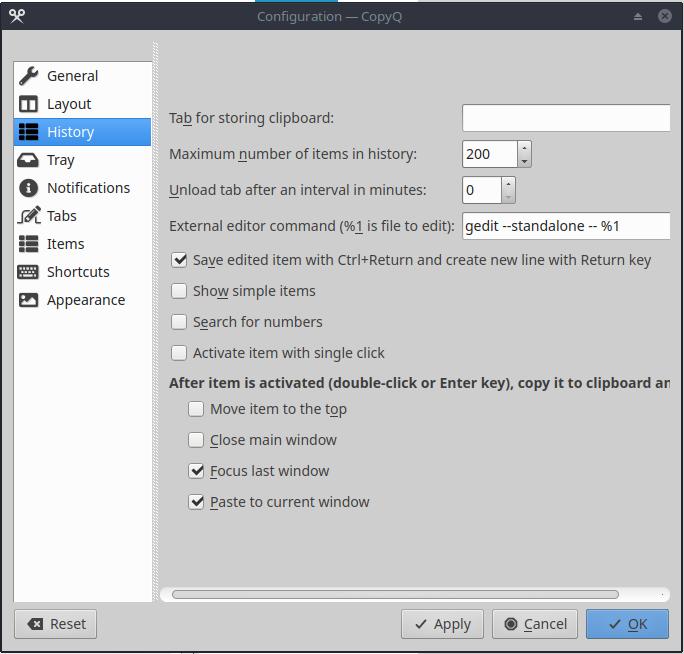
Task: Click the Layout panel icon
Action: 29,104
